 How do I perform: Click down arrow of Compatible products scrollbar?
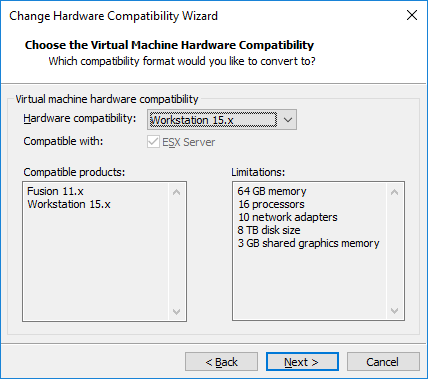point(177,312)
